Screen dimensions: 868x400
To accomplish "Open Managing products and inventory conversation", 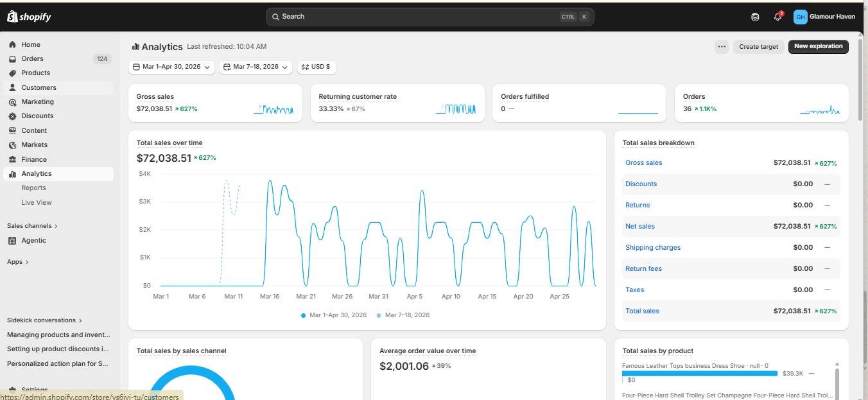I will coord(58,335).
